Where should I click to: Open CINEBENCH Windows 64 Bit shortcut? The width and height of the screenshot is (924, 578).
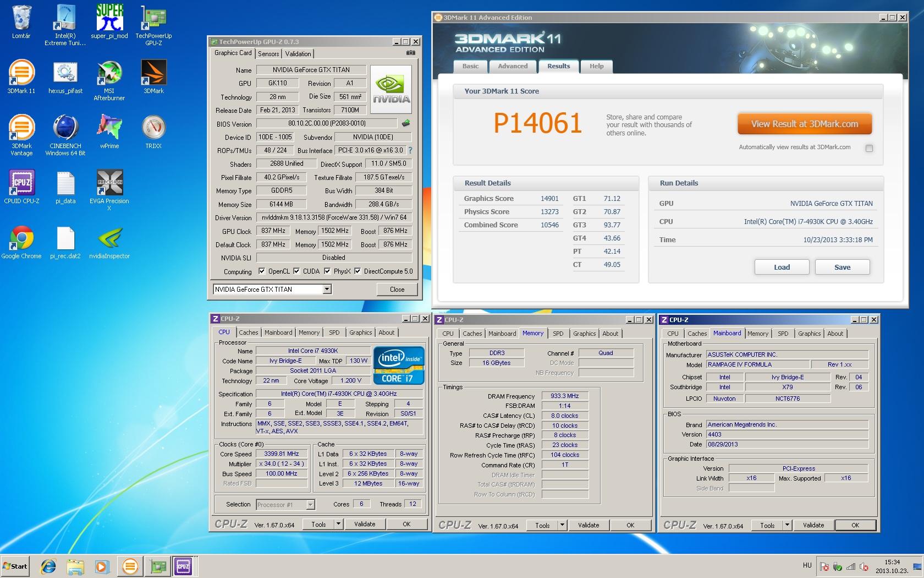[65, 135]
